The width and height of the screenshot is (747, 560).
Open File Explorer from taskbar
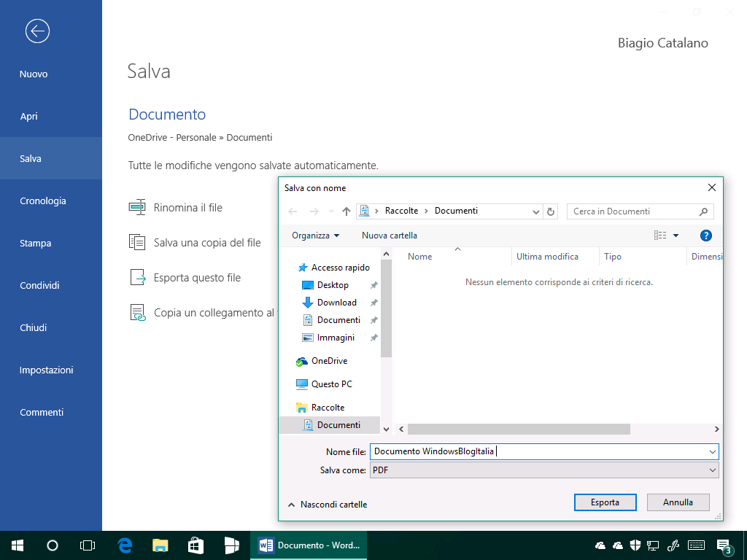click(160, 545)
